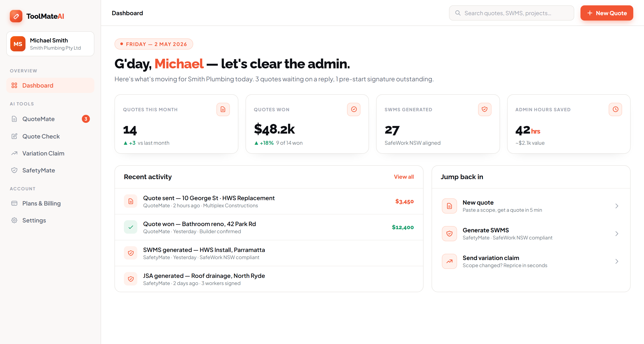The width and height of the screenshot is (644, 344).
Task: Click the $48.2k Quotes Won value
Action: click(274, 129)
